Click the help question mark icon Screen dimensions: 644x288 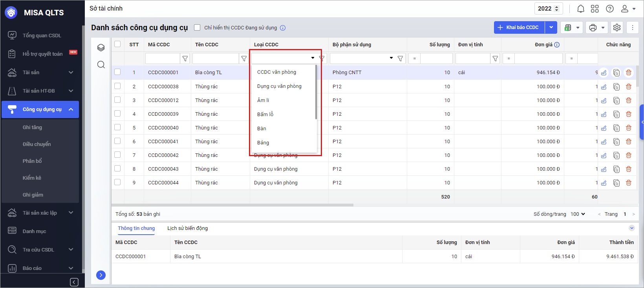[x=610, y=9]
